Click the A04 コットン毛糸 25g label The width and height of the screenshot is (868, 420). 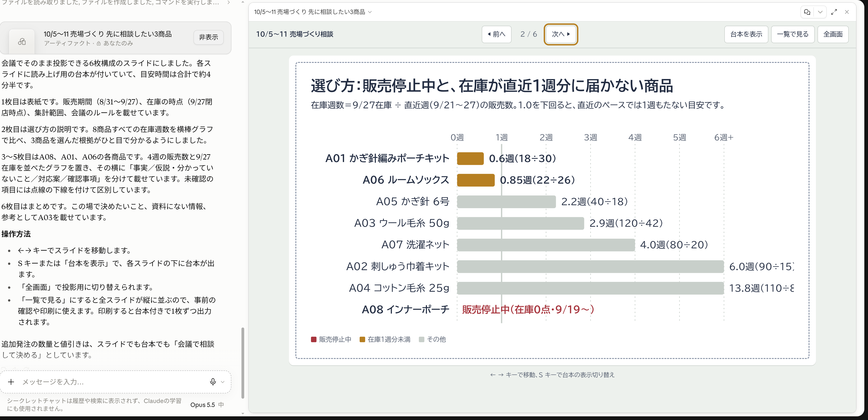click(x=399, y=288)
